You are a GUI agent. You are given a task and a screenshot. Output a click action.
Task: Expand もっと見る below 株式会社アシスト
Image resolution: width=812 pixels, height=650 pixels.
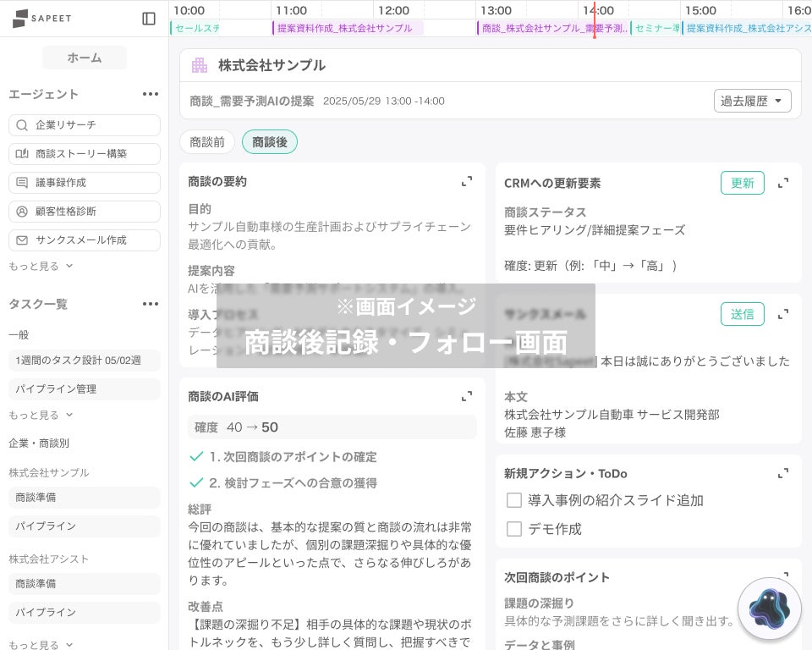pos(41,644)
